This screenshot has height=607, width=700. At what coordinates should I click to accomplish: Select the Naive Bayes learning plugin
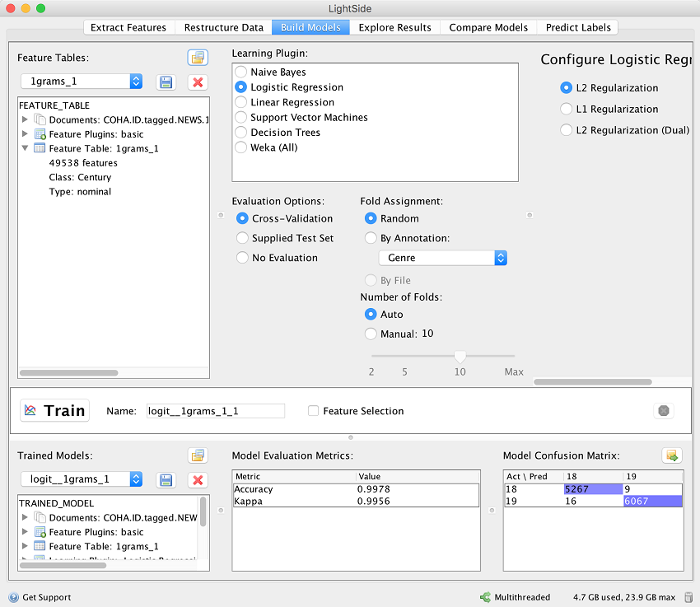point(242,72)
